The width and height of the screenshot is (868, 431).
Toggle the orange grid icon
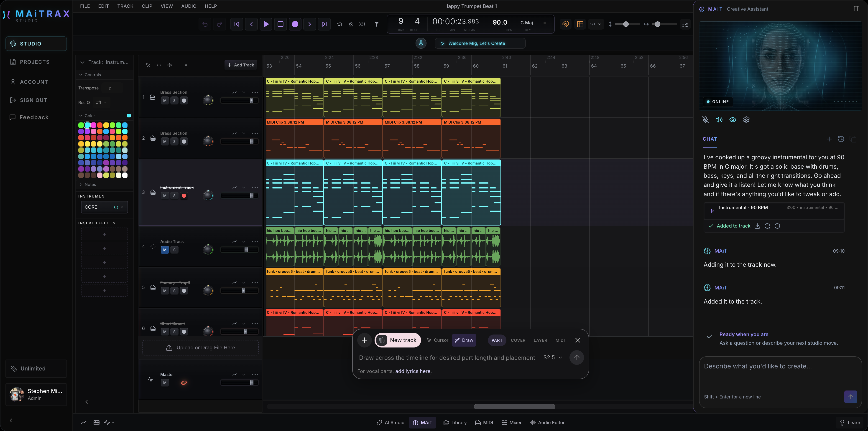point(580,24)
